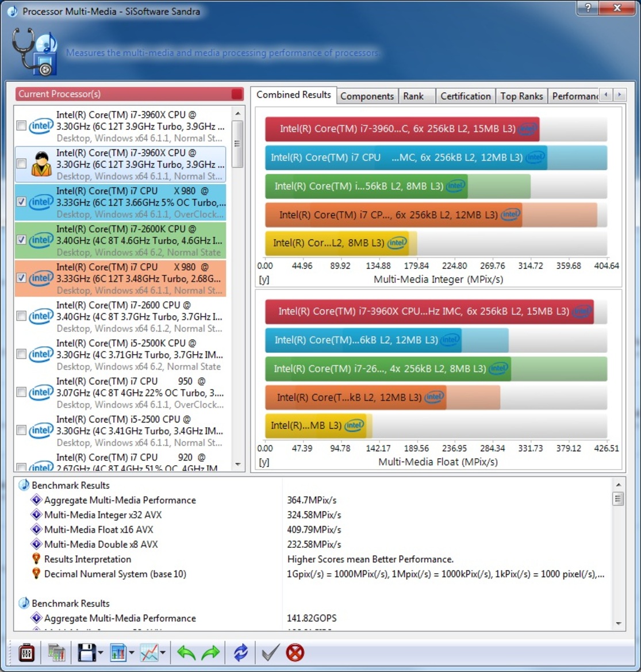Go back with green left arrow
The height and width of the screenshot is (672, 641).
(186, 652)
